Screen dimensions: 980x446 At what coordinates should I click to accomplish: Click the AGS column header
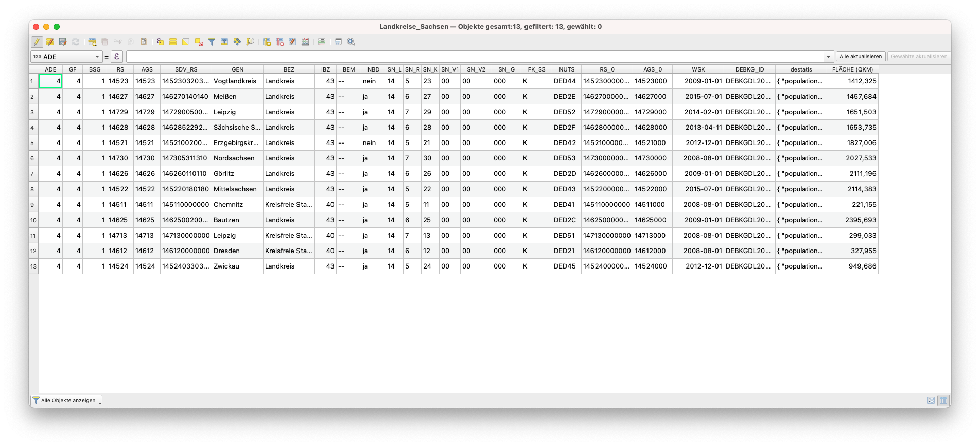pos(147,69)
